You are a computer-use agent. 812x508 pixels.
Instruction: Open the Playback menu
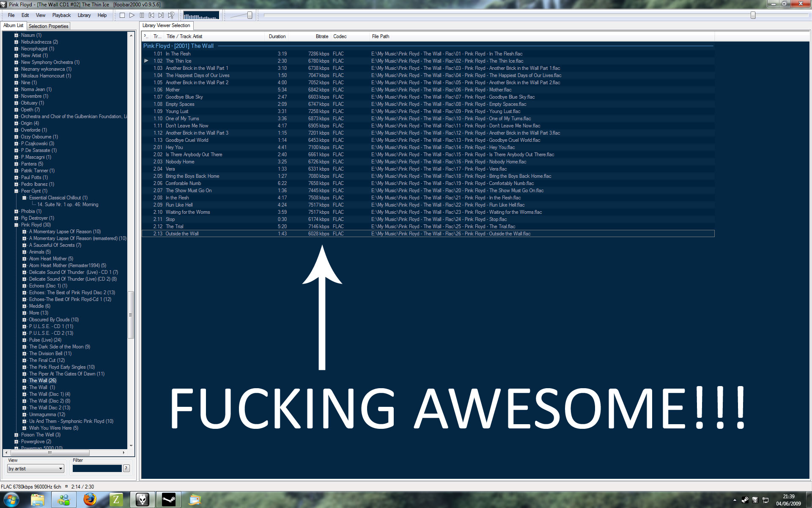[61, 15]
